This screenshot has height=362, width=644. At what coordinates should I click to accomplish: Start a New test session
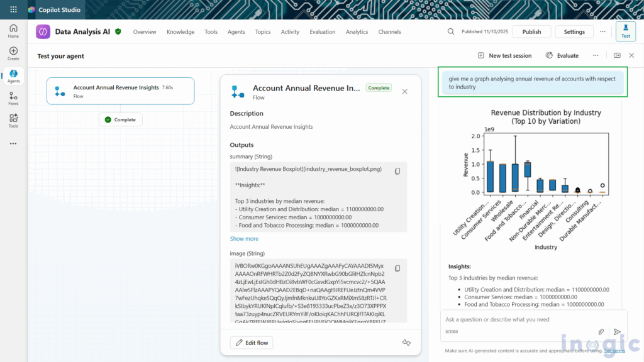tap(506, 55)
